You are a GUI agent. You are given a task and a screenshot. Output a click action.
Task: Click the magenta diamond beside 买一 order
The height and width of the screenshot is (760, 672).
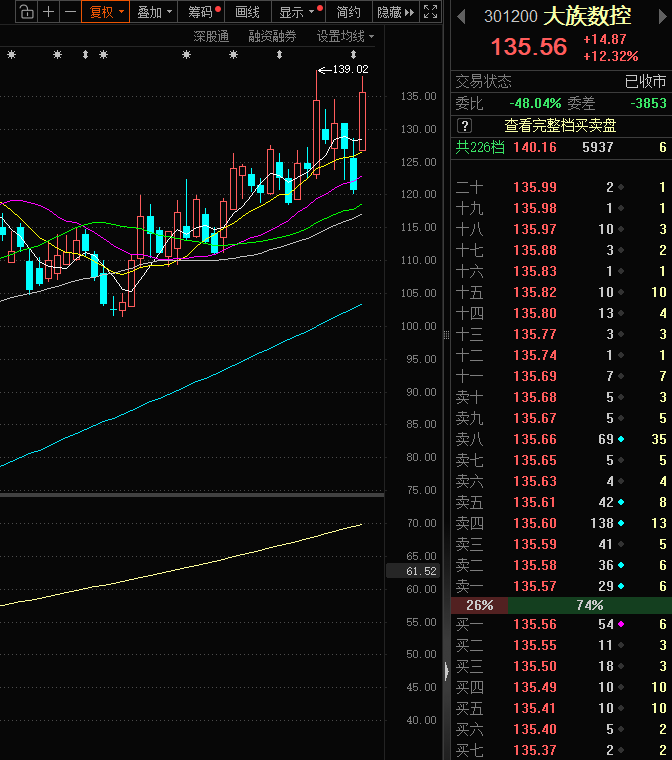pyautogui.click(x=621, y=624)
